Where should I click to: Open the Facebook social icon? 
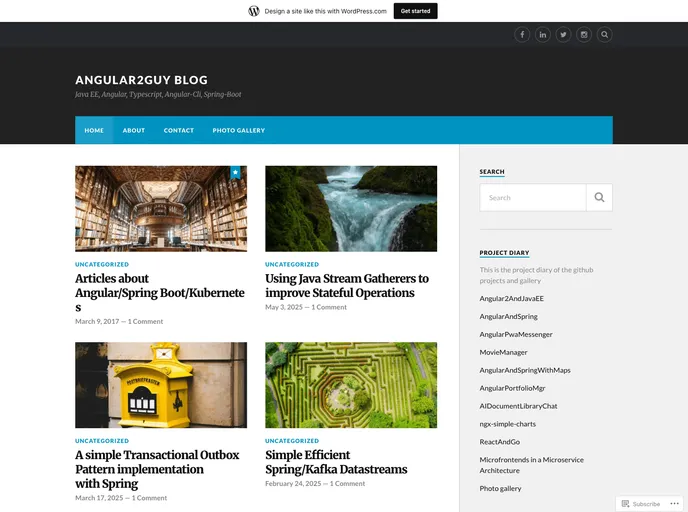pos(522,35)
